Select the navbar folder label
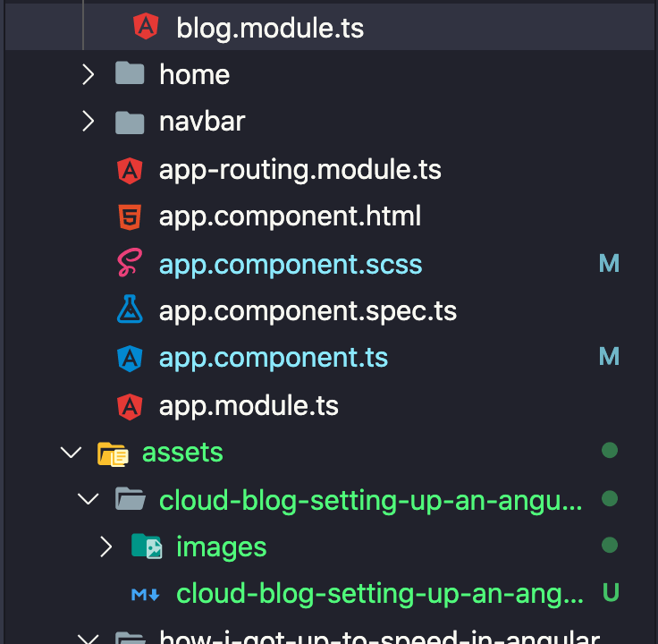Screen dimensions: 658x644 [202, 122]
